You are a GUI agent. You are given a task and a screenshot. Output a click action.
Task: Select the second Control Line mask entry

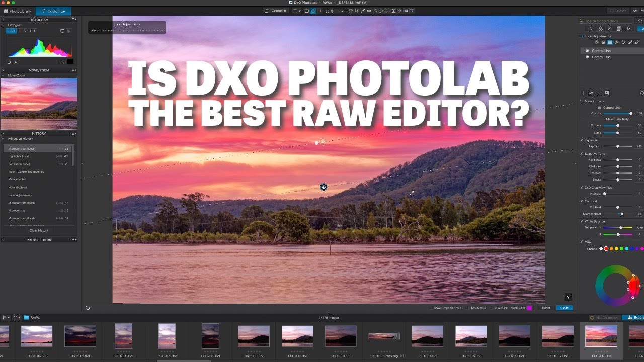click(x=612, y=57)
